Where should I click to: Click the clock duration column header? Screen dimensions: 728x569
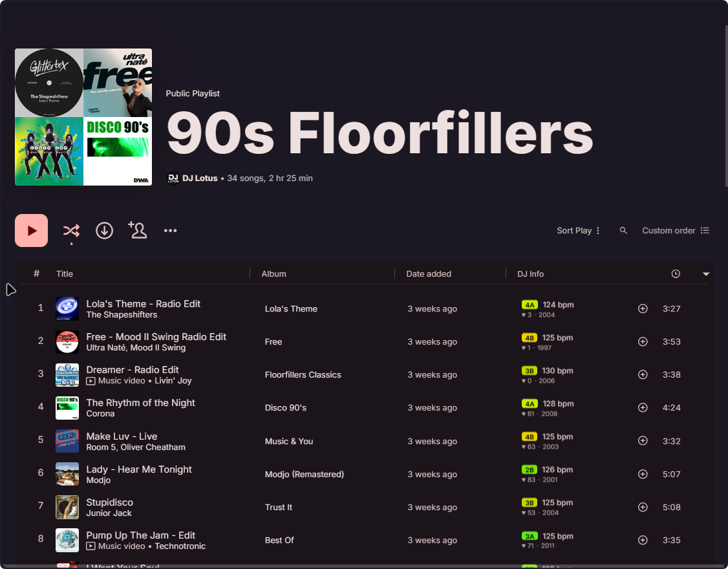coord(676,274)
